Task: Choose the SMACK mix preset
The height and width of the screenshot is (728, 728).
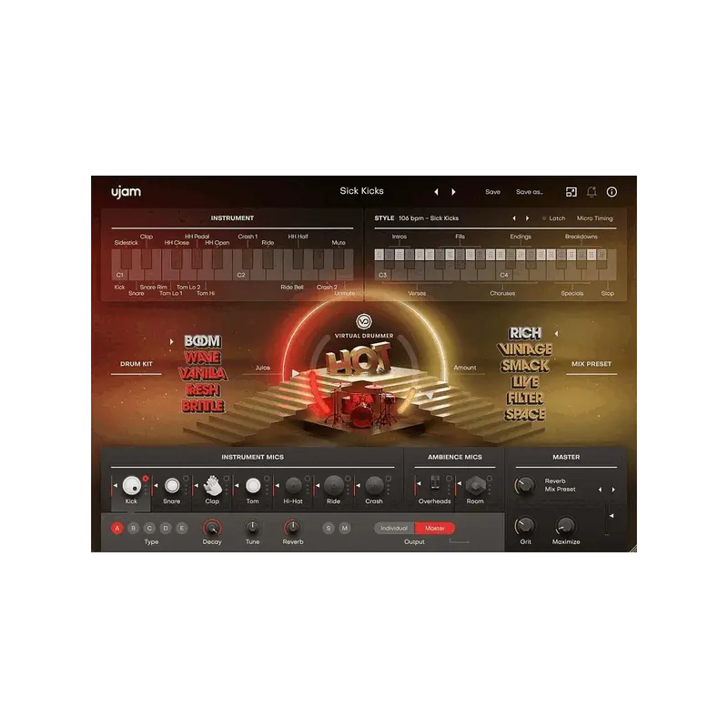Action: point(525,366)
